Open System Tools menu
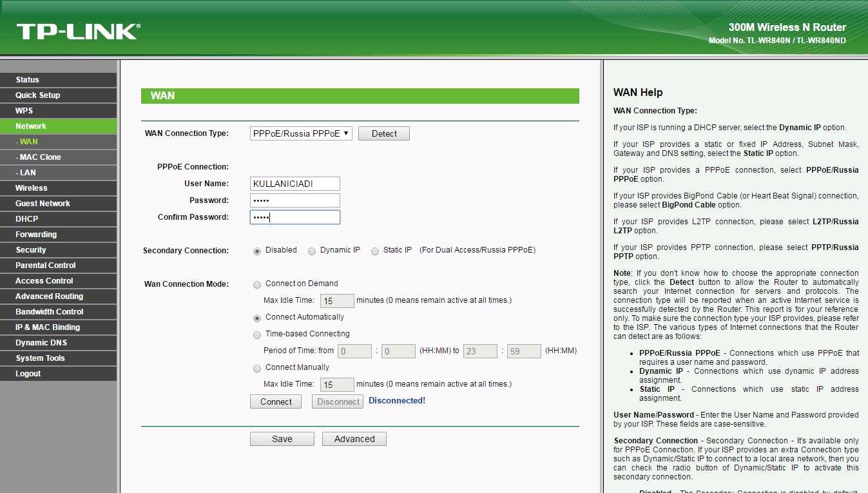868x493 pixels. [58, 358]
